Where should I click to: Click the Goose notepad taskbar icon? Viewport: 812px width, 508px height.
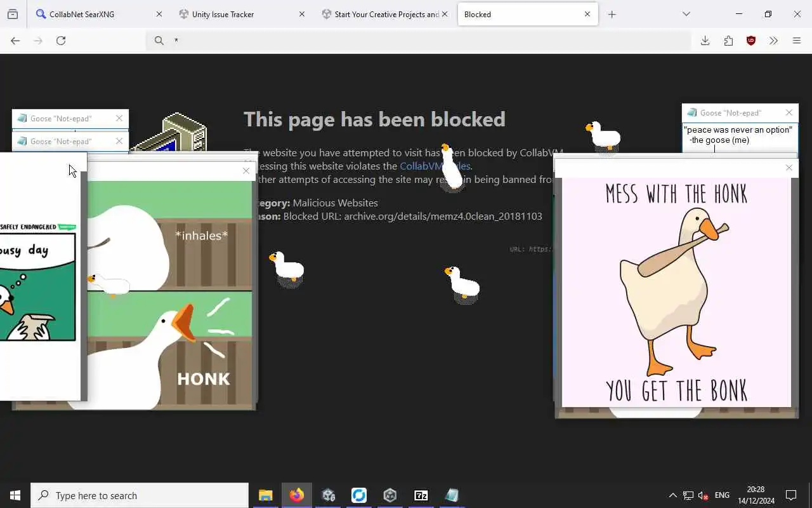point(452,495)
